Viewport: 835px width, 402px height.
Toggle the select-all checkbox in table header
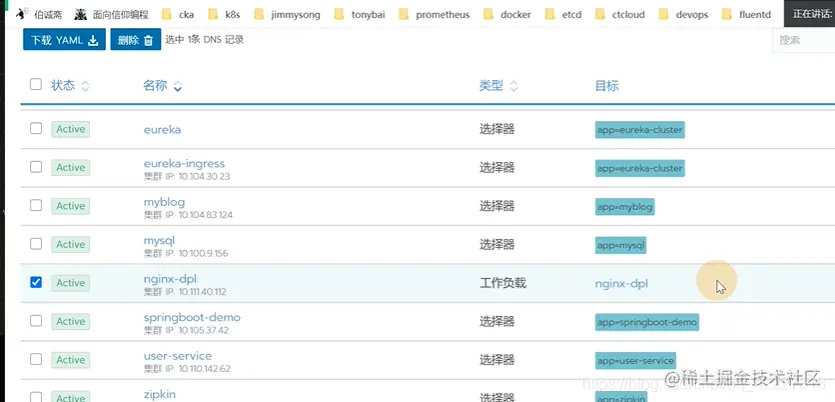tap(36, 84)
